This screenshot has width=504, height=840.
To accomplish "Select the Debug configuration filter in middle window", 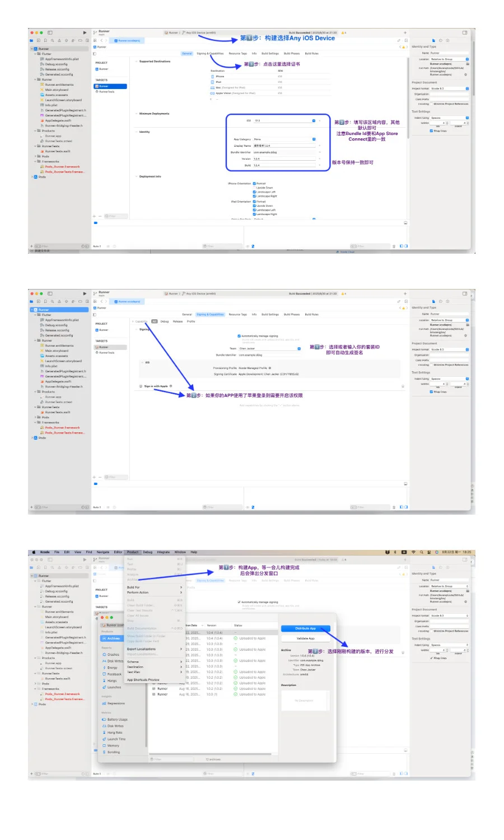I will coord(165,321).
